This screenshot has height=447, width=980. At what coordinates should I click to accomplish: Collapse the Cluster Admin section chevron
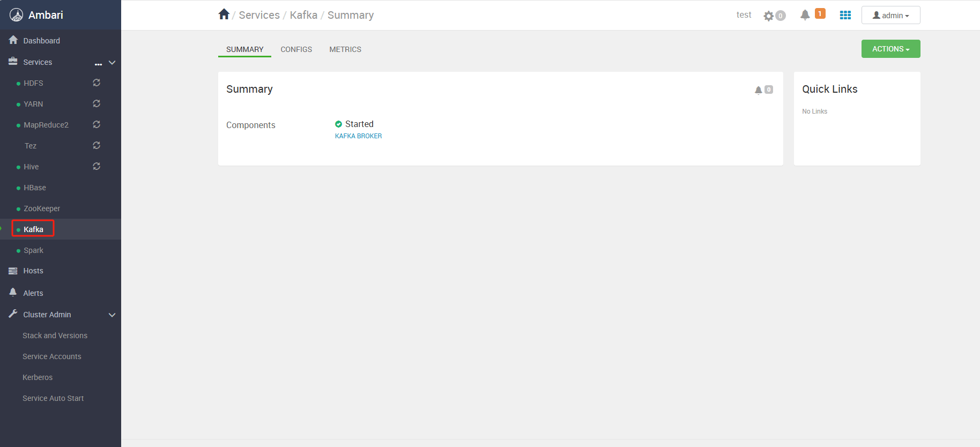tap(112, 315)
